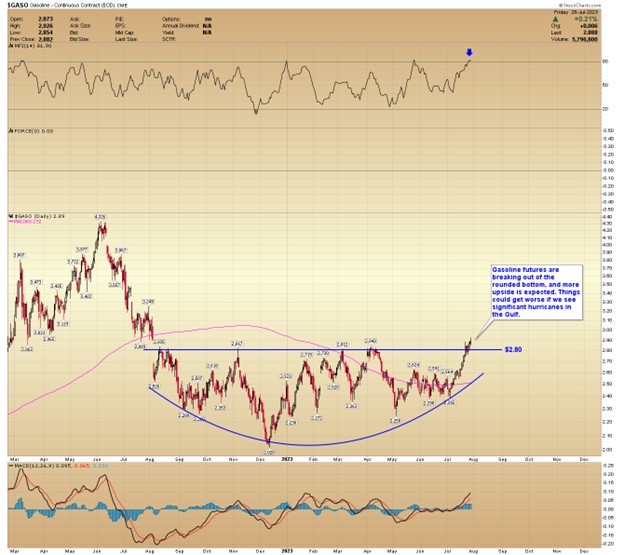624x555 pixels.
Task: Click the +0.21% change percentage
Action: point(586,19)
